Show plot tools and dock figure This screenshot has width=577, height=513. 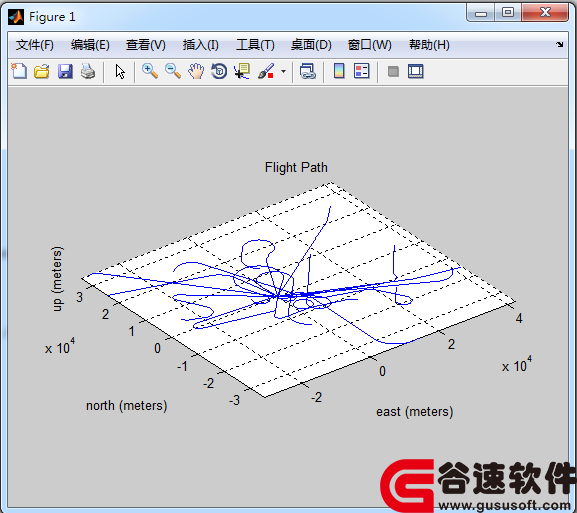click(x=416, y=71)
